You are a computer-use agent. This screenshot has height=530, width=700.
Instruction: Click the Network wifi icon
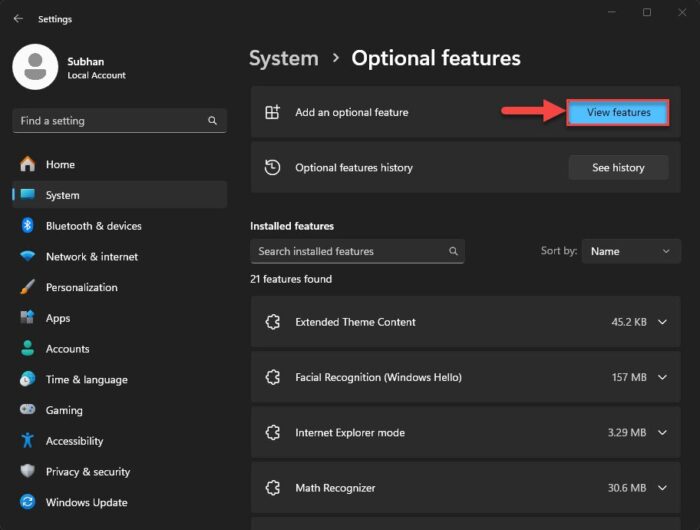(x=28, y=256)
